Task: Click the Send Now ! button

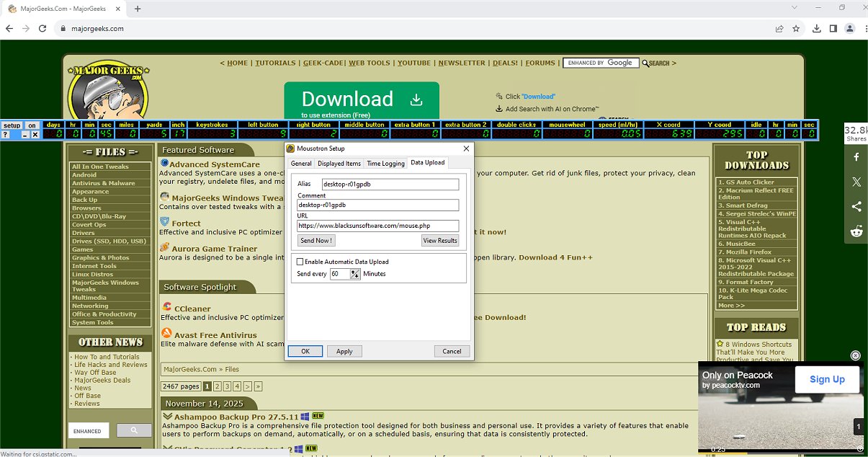Action: [x=316, y=241]
